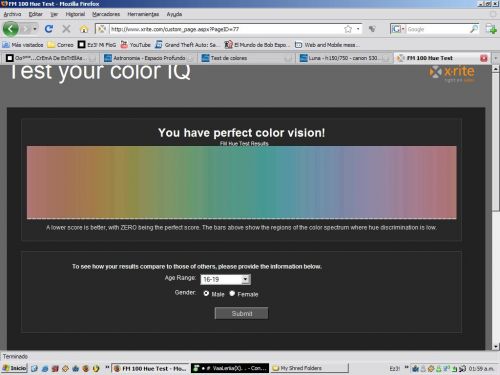Click the system tray clock 01:59 a.m.

(x=481, y=368)
